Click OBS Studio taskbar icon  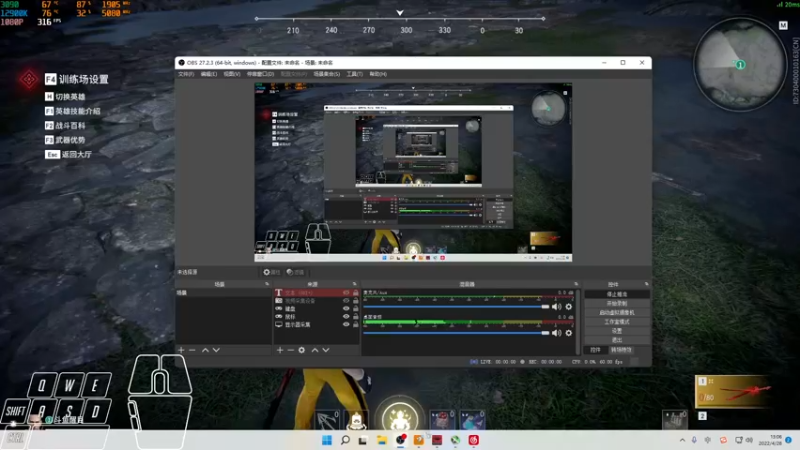pyautogui.click(x=401, y=440)
